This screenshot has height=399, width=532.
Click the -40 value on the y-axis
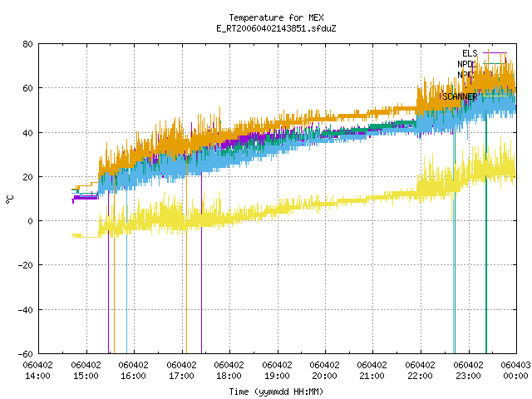click(26, 310)
